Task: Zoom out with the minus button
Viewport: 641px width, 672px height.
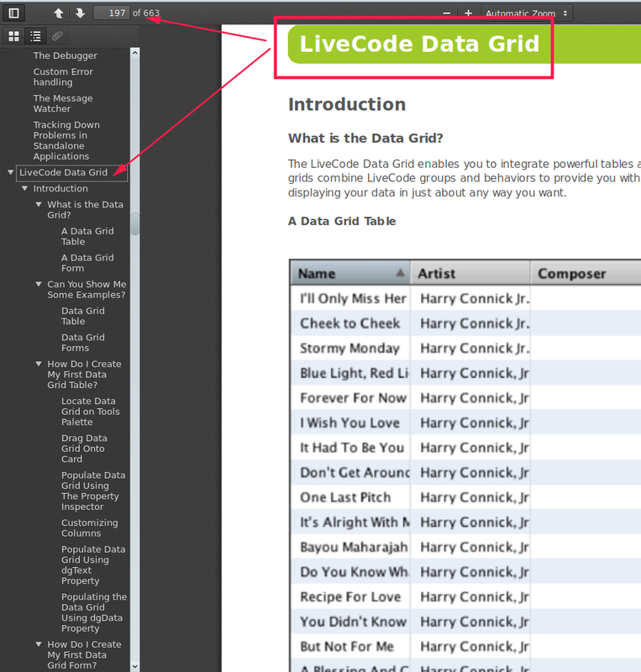Action: pos(446,13)
